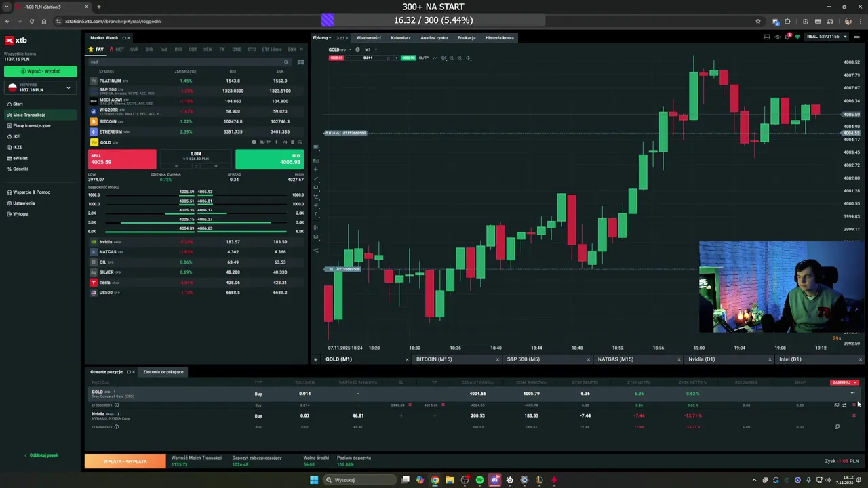Switch to the HOT category tab
868x488 pixels.
118,49
